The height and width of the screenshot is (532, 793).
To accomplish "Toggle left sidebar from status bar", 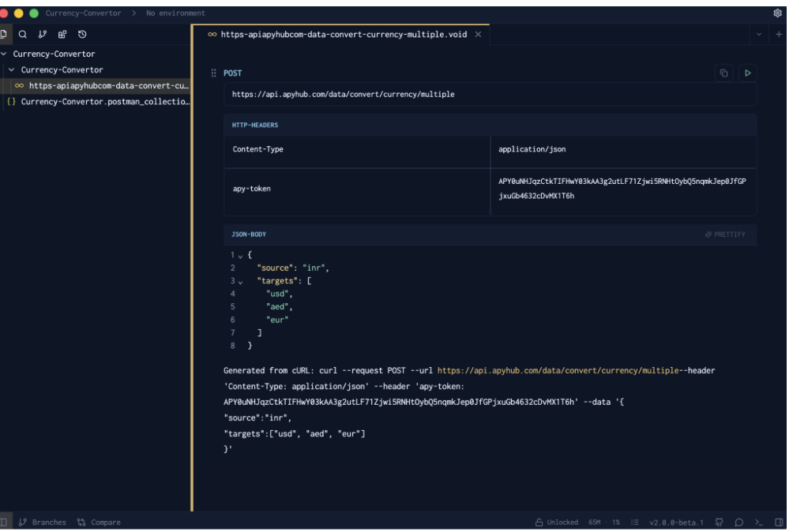I will 3,523.
